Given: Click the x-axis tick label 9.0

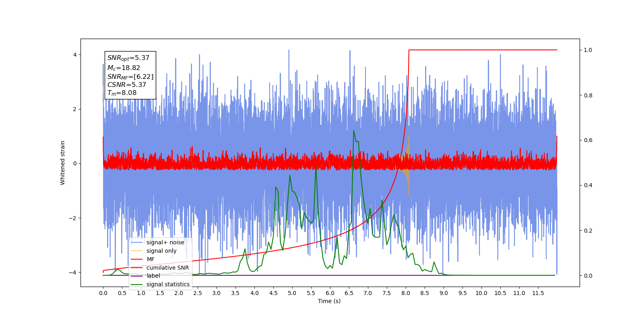Looking at the screenshot, I should [x=444, y=293].
